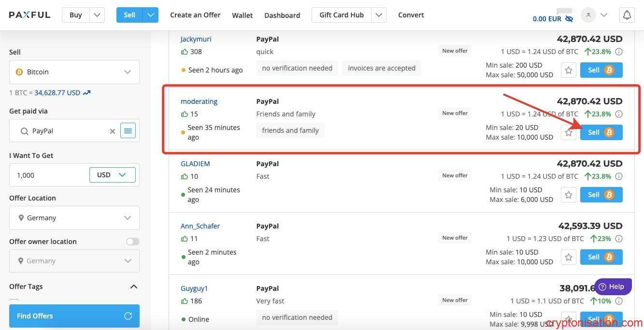644x330 pixels.
Task: Open the Offer Location Germany dropdown
Action: pos(74,218)
